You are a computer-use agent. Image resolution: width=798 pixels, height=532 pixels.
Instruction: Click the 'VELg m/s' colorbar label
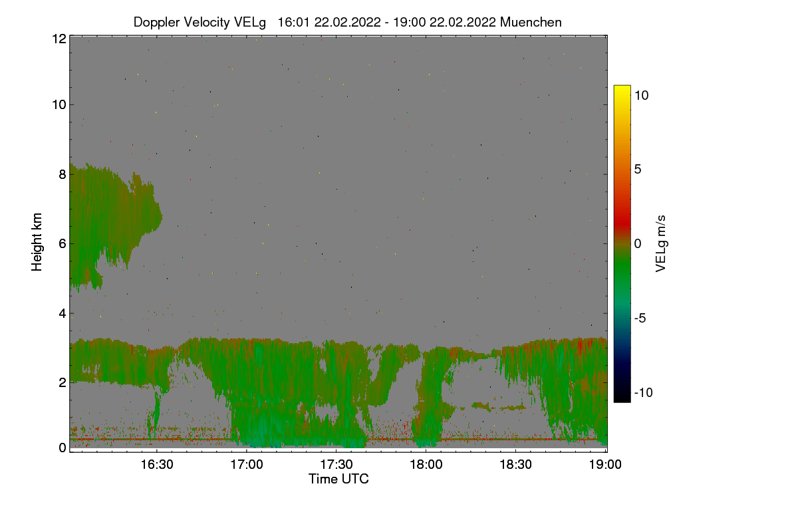[661, 243]
